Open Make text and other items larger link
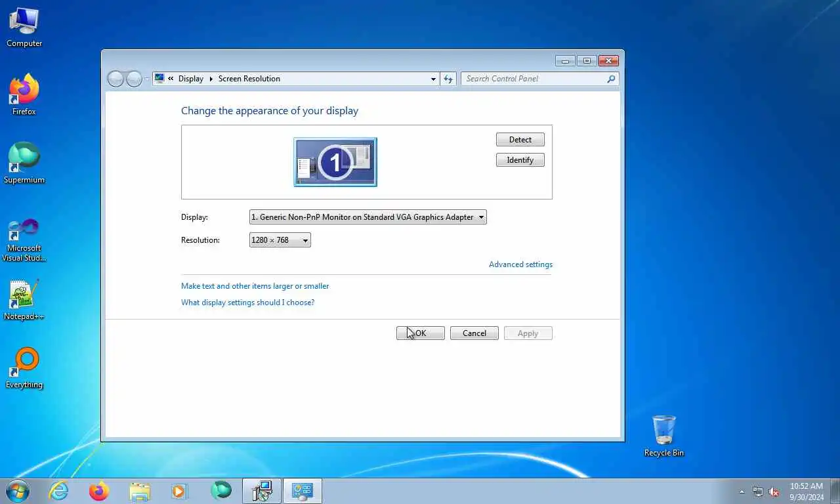 (255, 286)
